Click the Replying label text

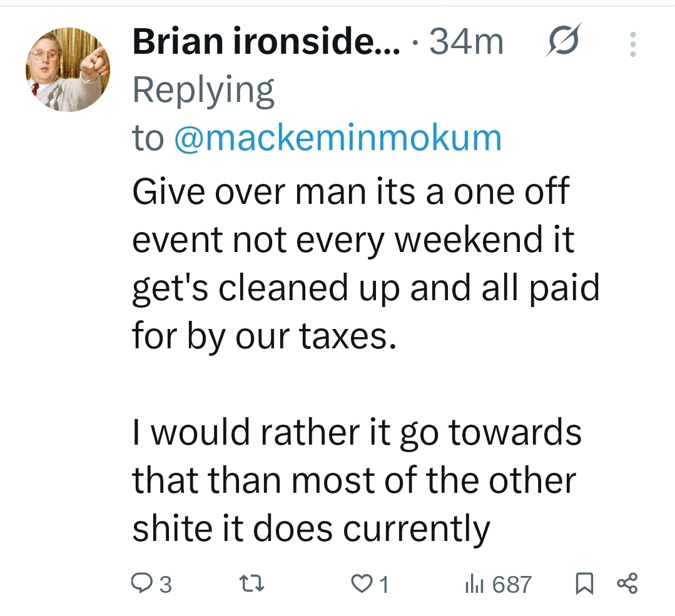click(x=203, y=91)
